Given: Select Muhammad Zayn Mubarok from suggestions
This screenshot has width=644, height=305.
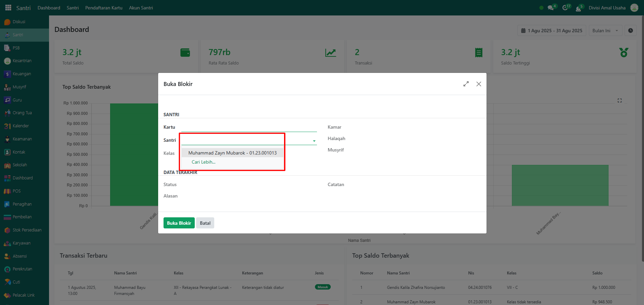Looking at the screenshot, I should pos(232,153).
